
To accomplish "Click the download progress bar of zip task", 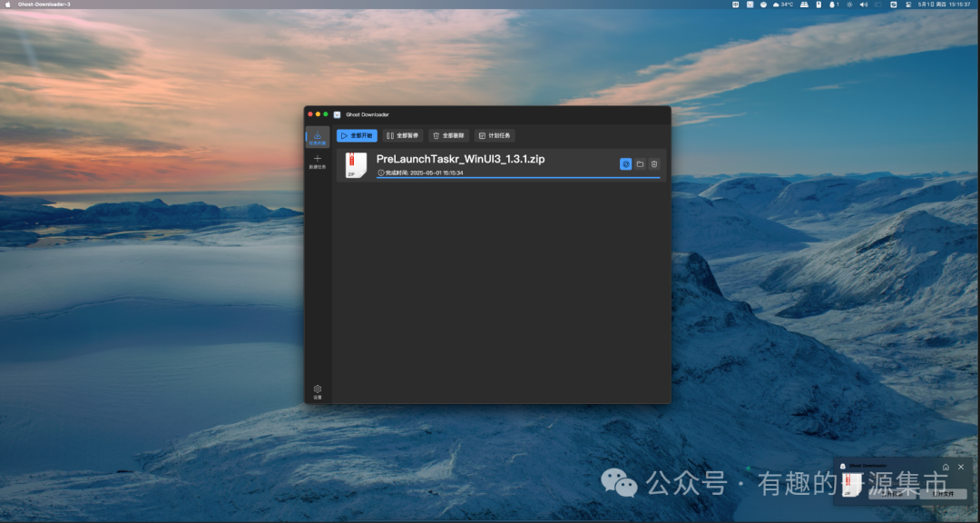I will 517,178.
